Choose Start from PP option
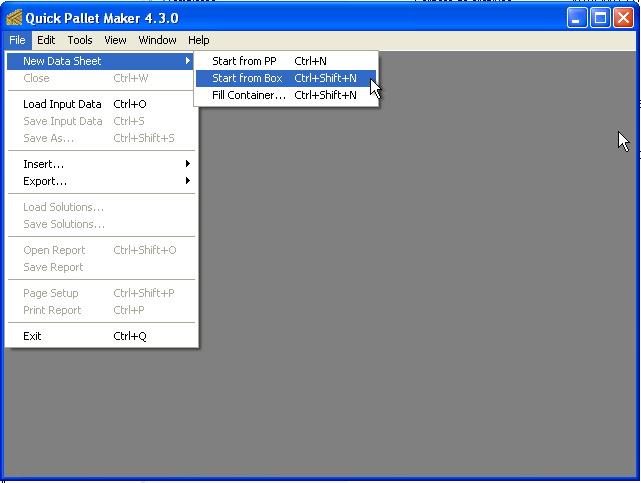This screenshot has width=641, height=483. 286,61
